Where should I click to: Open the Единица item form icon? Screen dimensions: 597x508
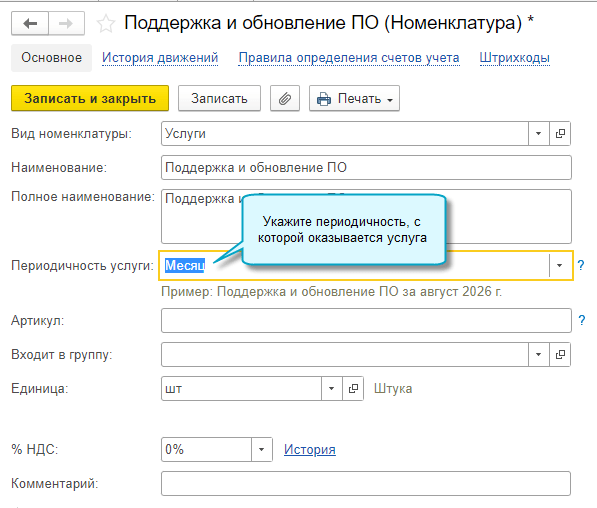tap(353, 388)
